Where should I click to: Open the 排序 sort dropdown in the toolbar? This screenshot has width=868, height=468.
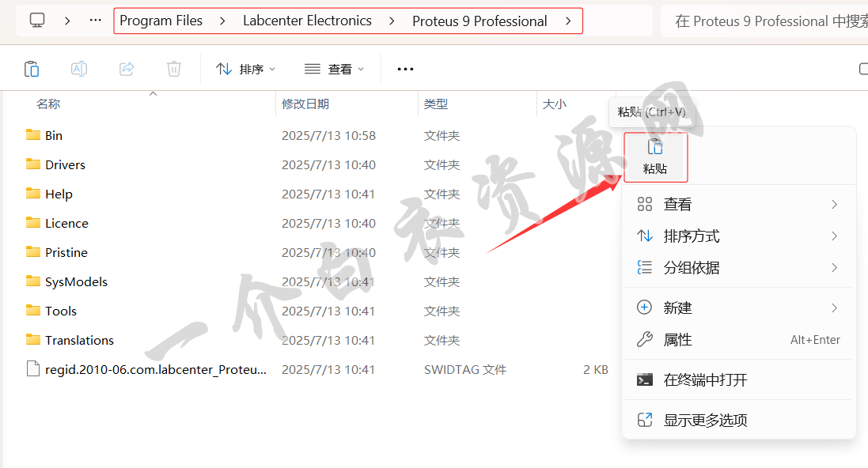coord(245,69)
